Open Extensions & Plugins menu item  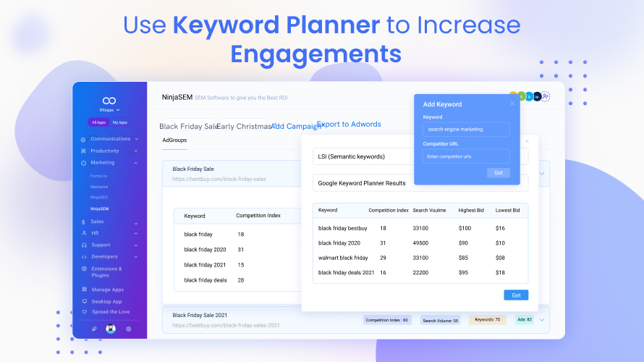pyautogui.click(x=107, y=272)
